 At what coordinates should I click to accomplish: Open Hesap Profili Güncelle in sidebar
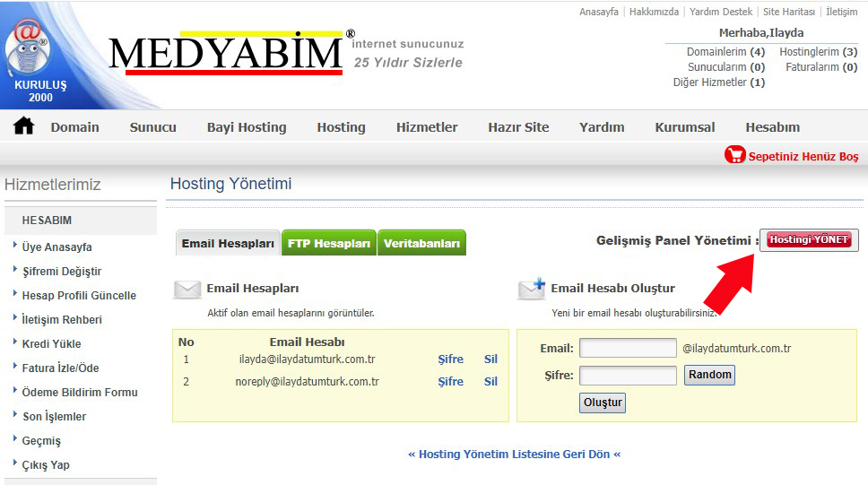(x=79, y=296)
